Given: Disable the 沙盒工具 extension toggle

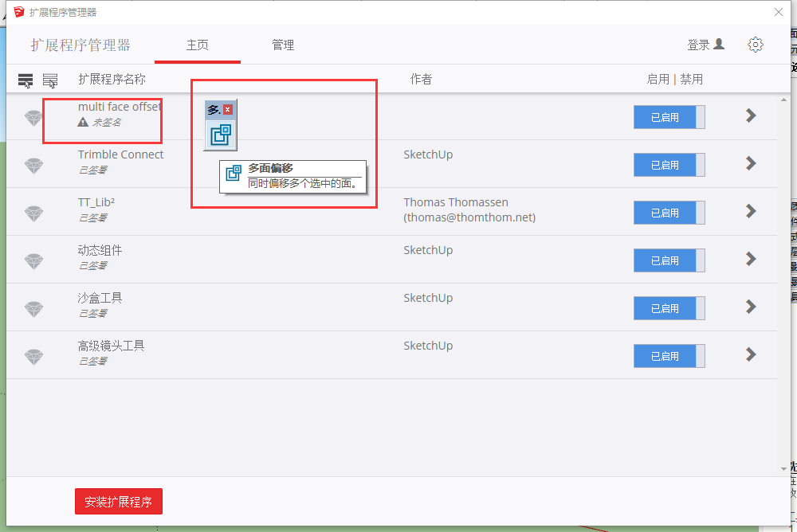Looking at the screenshot, I should pyautogui.click(x=669, y=308).
